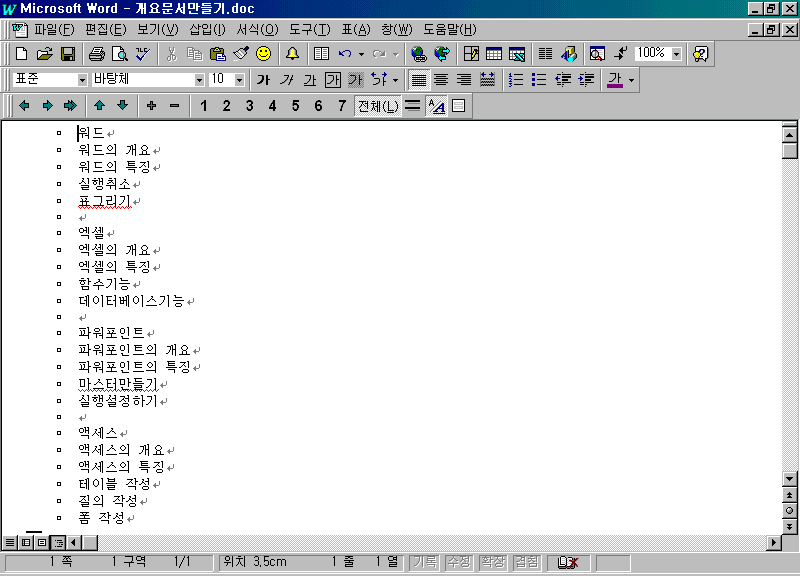Screen dimensions: 800x576
Task: Open the 보기(V) menu
Action: [x=158, y=30]
